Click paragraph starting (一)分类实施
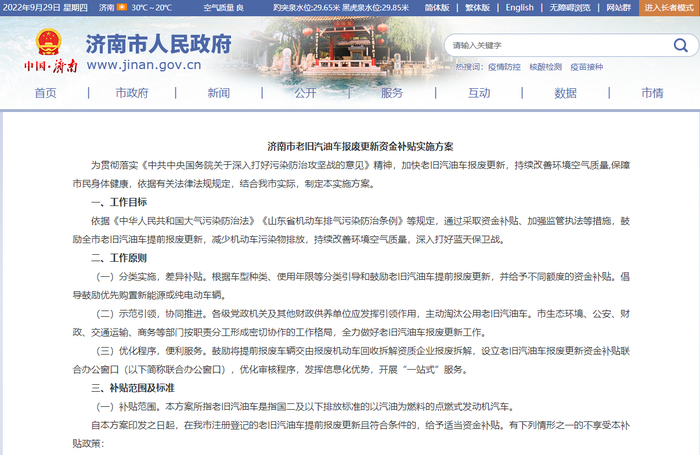The height and width of the screenshot is (455, 700). [x=351, y=286]
